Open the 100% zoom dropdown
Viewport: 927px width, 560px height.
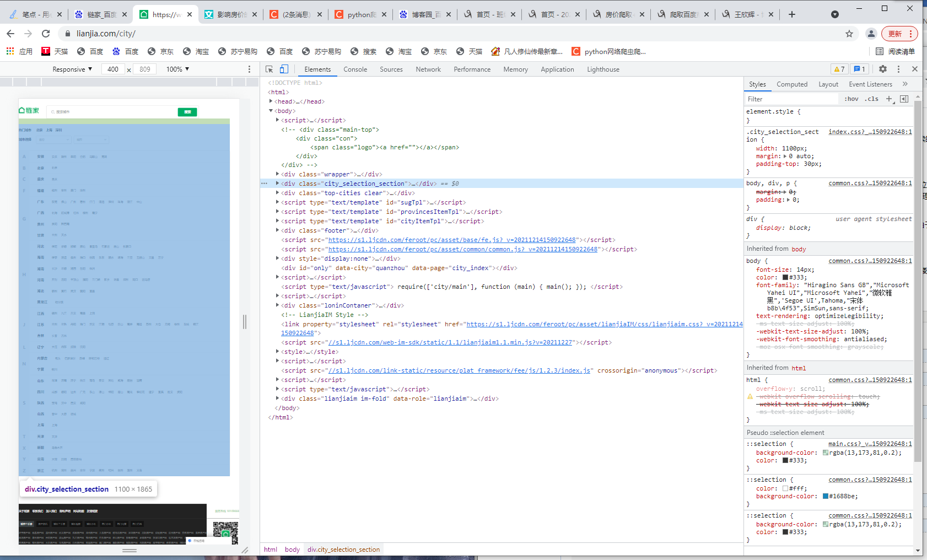tap(178, 69)
